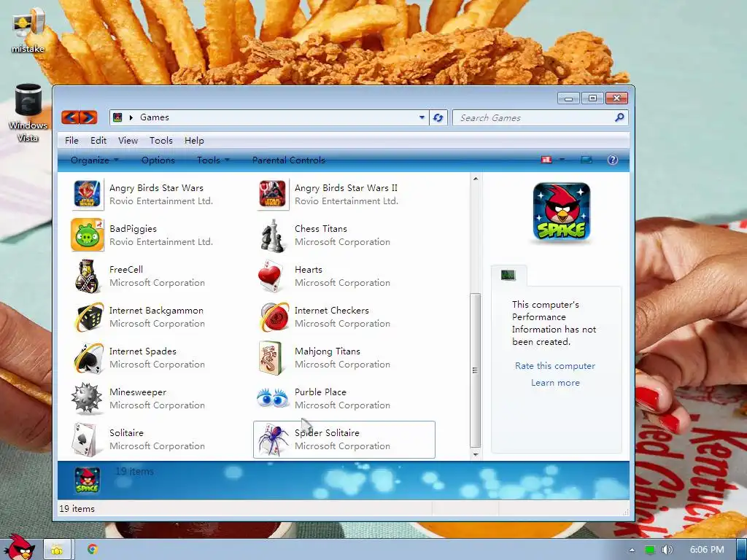The height and width of the screenshot is (560, 747).
Task: Expand the Games breadcrumb arrow
Action: (131, 117)
